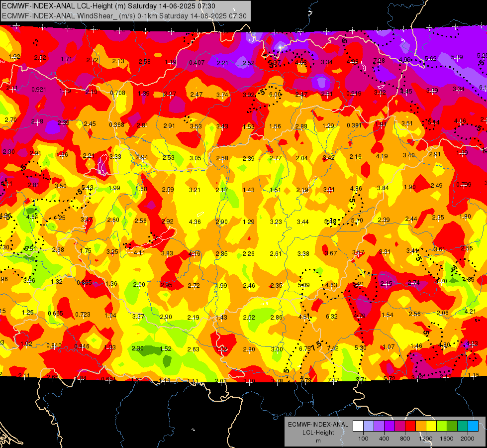Screen dimensions: 487x448
Task: Click the wind shear value '6.00'
Action: tap(275, 95)
